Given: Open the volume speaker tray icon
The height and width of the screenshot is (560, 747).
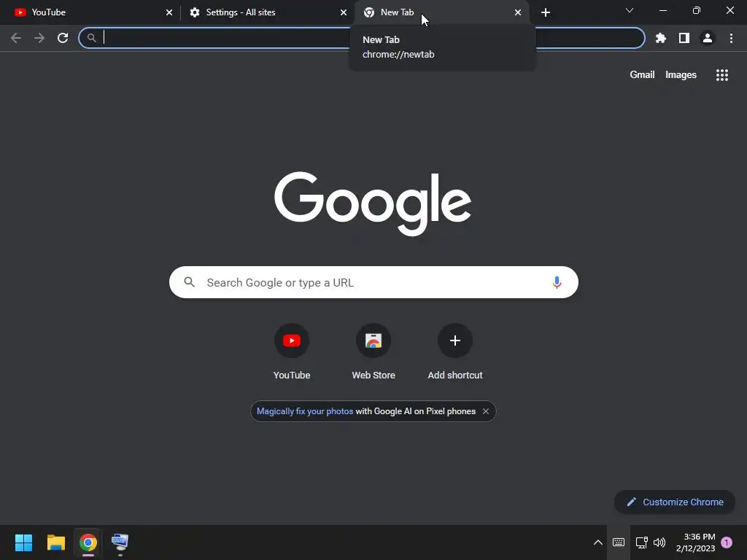Looking at the screenshot, I should click(659, 542).
